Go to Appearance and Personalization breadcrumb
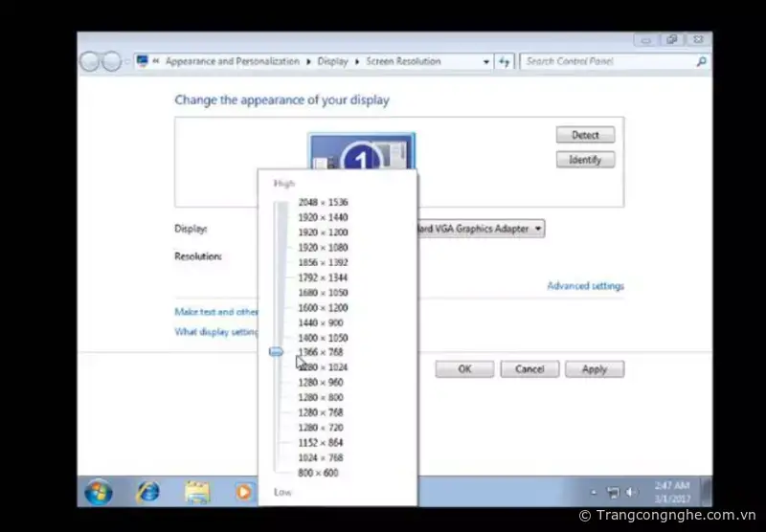The height and width of the screenshot is (532, 766). point(232,61)
